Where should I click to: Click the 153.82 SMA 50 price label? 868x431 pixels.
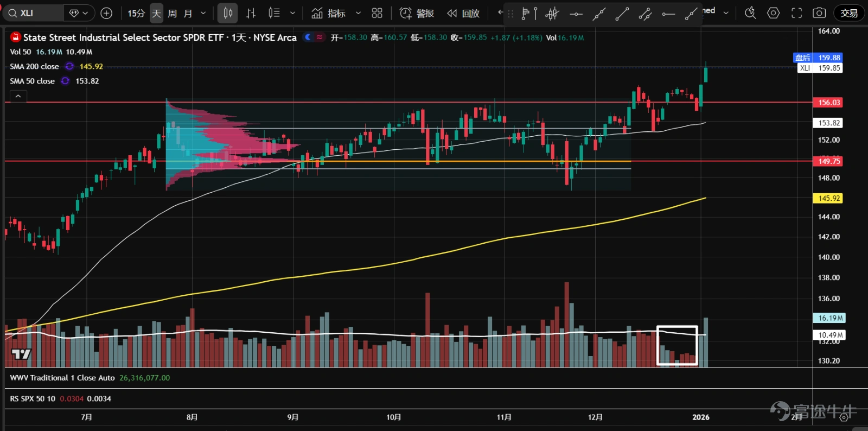tap(828, 123)
